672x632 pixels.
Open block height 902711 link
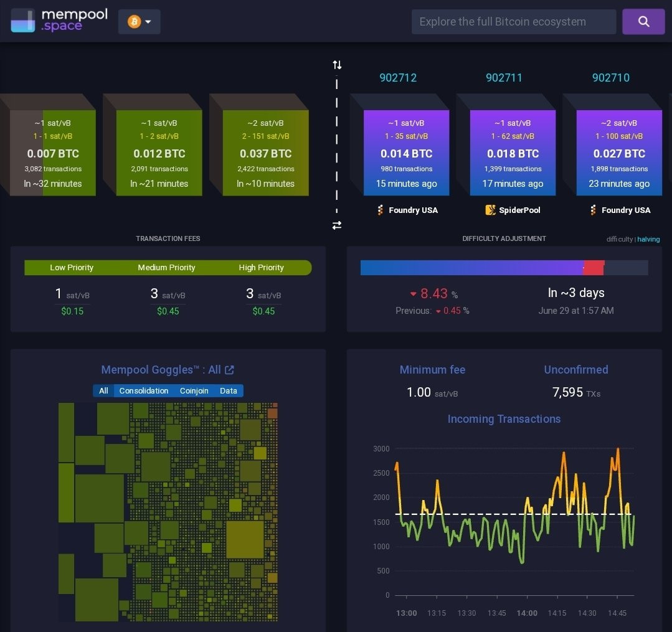coord(504,78)
